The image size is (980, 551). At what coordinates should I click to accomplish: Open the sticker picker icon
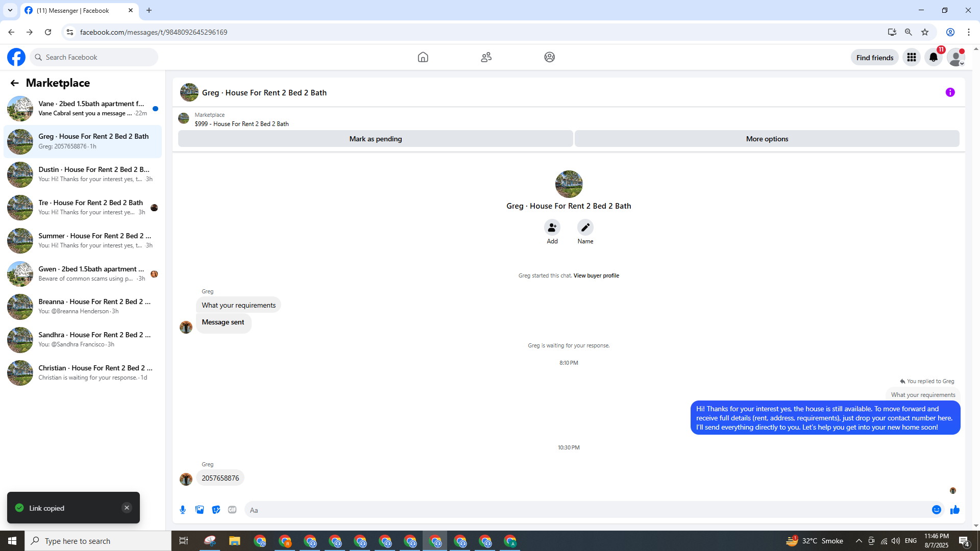pyautogui.click(x=216, y=510)
